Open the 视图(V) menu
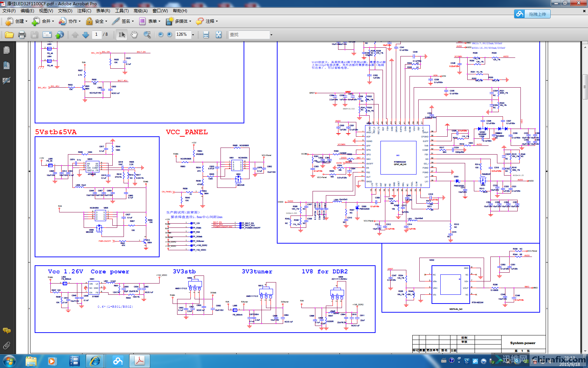This screenshot has width=588, height=368. click(x=46, y=11)
